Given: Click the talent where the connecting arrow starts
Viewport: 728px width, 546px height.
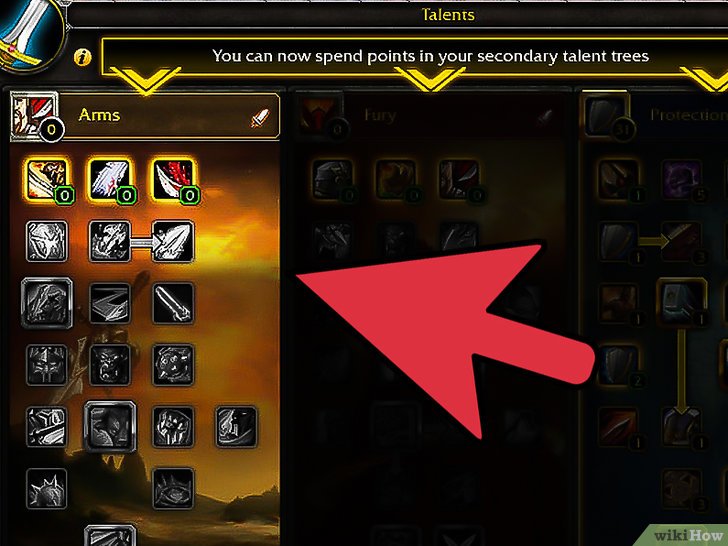Looking at the screenshot, I should point(110,241).
